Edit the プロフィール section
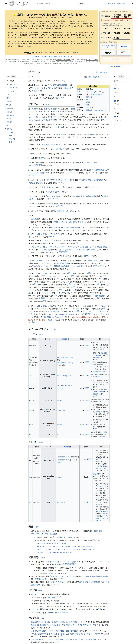Viewport: 138px width, 644px height. point(48,105)
